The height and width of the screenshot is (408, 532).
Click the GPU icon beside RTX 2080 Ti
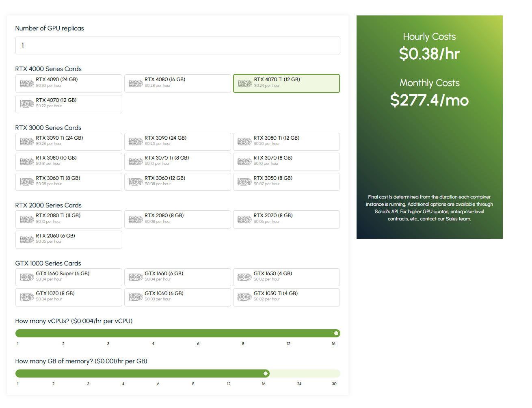[x=27, y=219]
